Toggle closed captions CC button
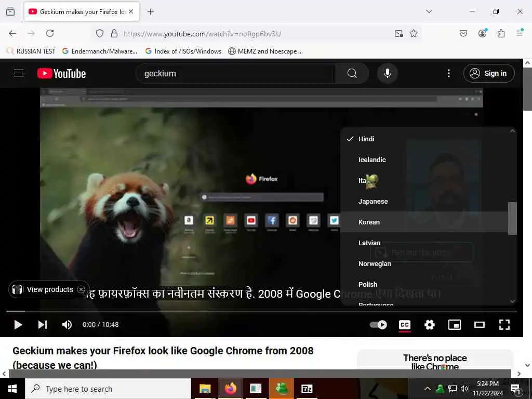Image resolution: width=532 pixels, height=399 pixels. point(404,325)
